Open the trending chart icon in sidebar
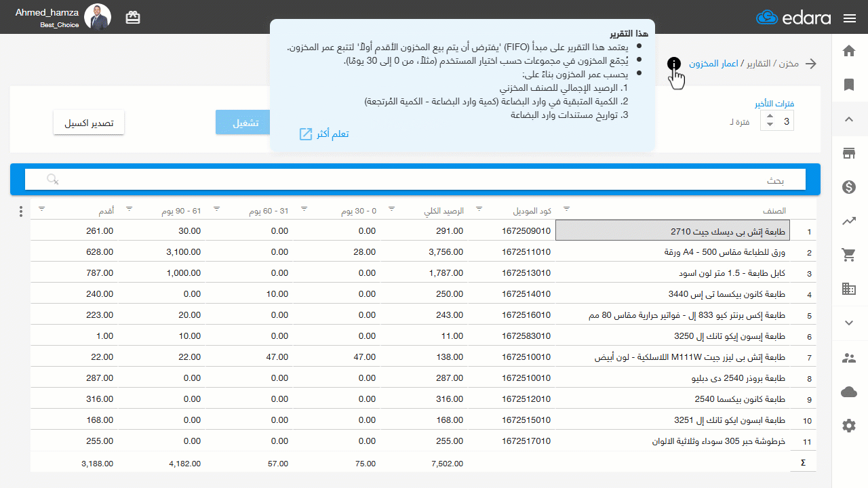868x488 pixels. [848, 221]
